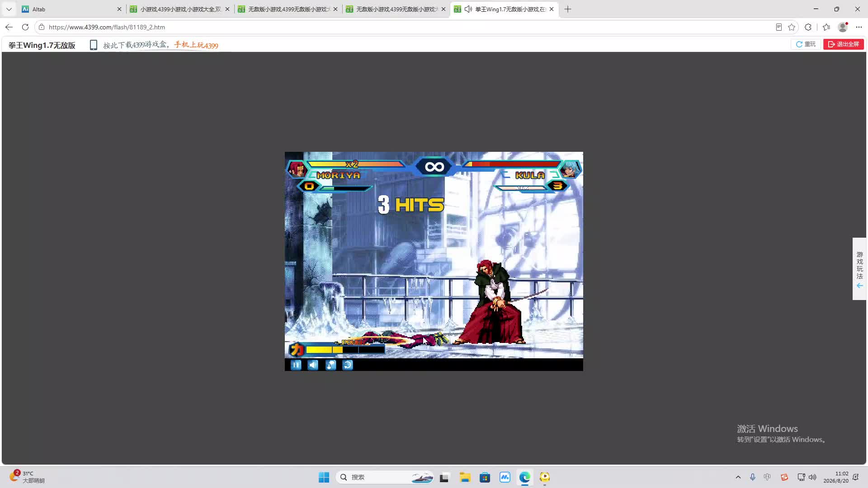Open Microsoft Store from the taskbar
Viewport: 868px width, 488px height.
485,477
